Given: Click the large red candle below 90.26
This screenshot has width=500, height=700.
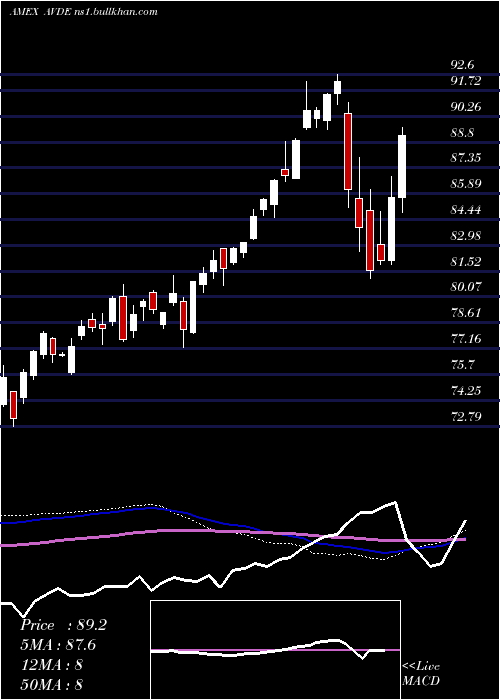Looking at the screenshot, I should pos(348,151).
